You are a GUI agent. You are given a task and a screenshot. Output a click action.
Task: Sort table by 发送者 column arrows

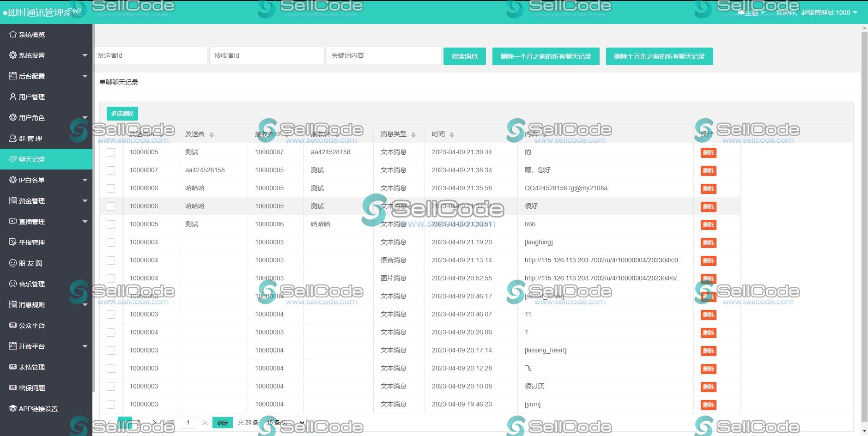point(212,134)
